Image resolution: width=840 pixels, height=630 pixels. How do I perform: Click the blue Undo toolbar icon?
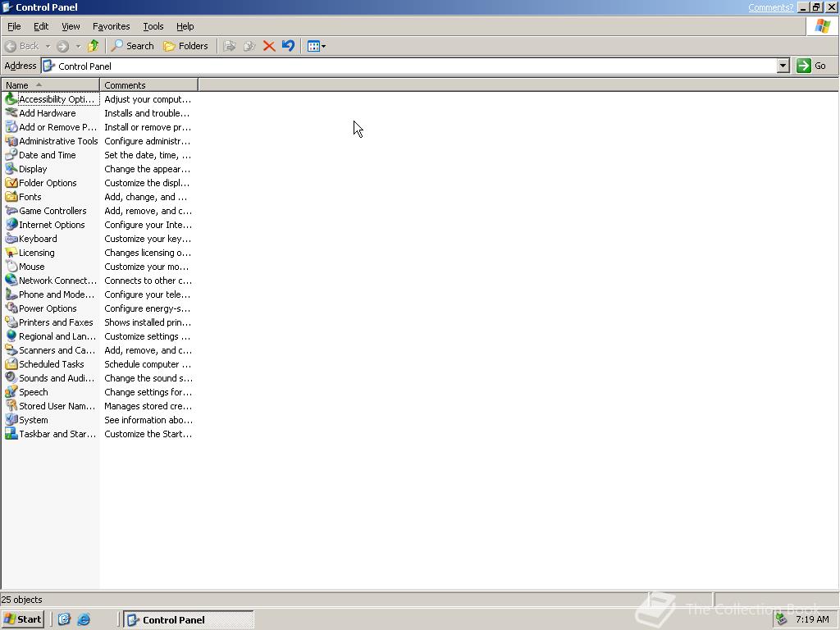[288, 46]
